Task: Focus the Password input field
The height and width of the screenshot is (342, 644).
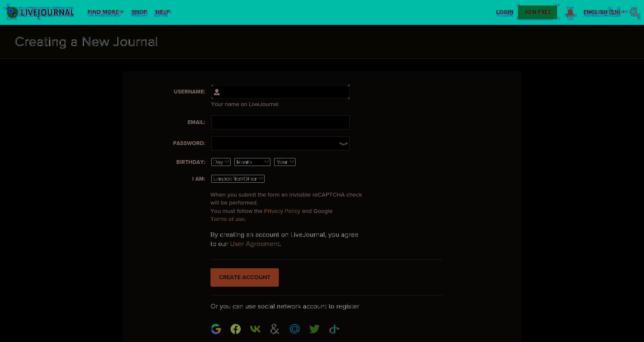Action: [x=280, y=143]
